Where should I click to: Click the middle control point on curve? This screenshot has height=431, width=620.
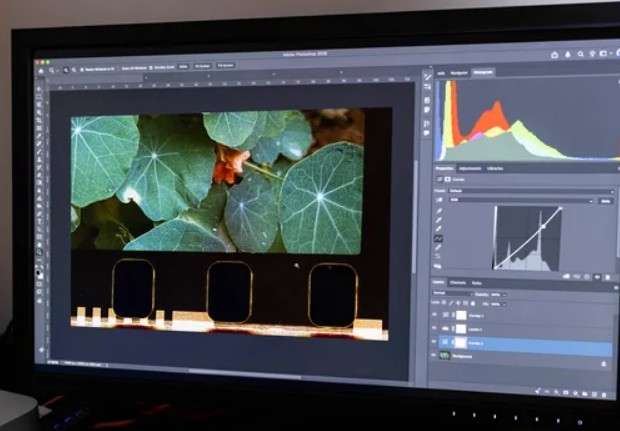point(543,227)
